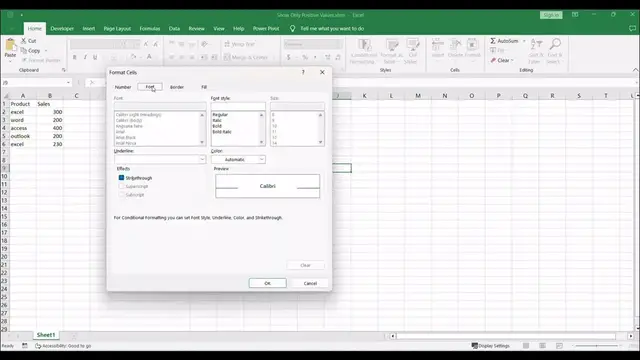The width and height of the screenshot is (640, 360).
Task: Switch to the Fill tab in the dialog
Action: point(204,87)
